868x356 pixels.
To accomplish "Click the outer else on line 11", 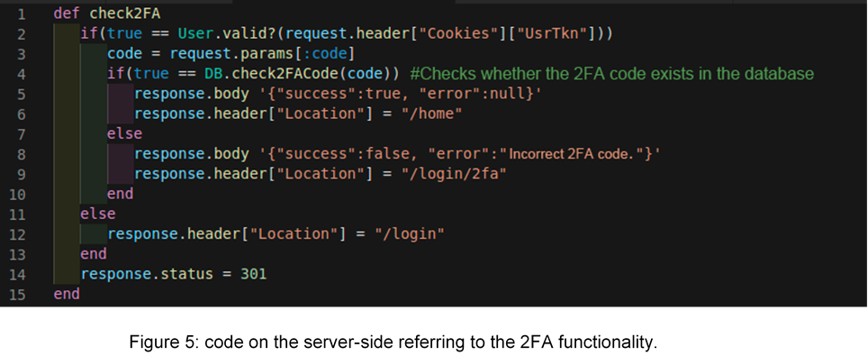I will tap(98, 214).
